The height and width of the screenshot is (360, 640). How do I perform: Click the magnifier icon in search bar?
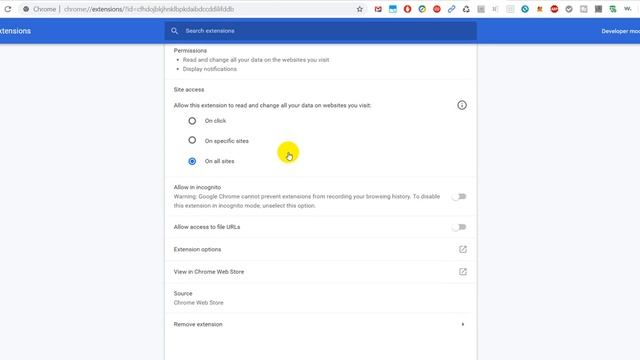click(x=174, y=31)
